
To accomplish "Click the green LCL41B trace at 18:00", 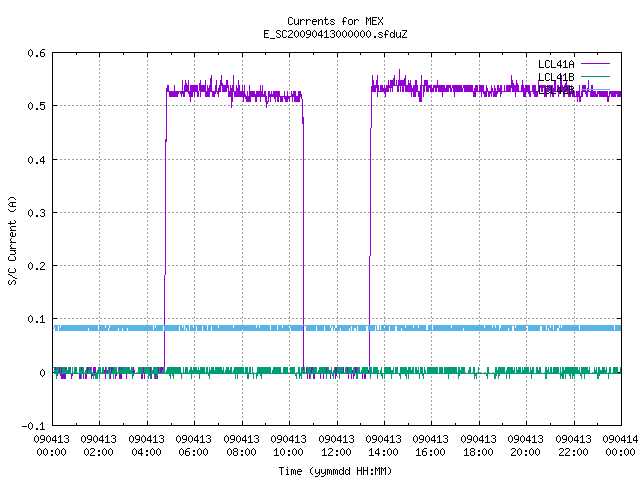I will pos(479,371).
